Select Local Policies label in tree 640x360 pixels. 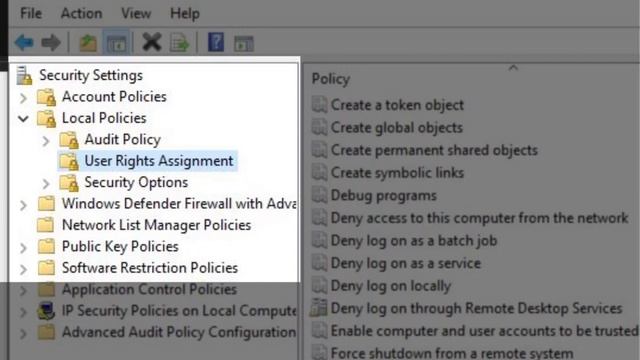point(104,118)
